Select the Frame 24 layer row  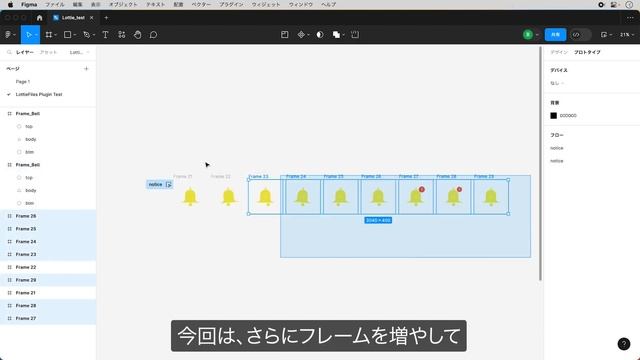(x=48, y=242)
